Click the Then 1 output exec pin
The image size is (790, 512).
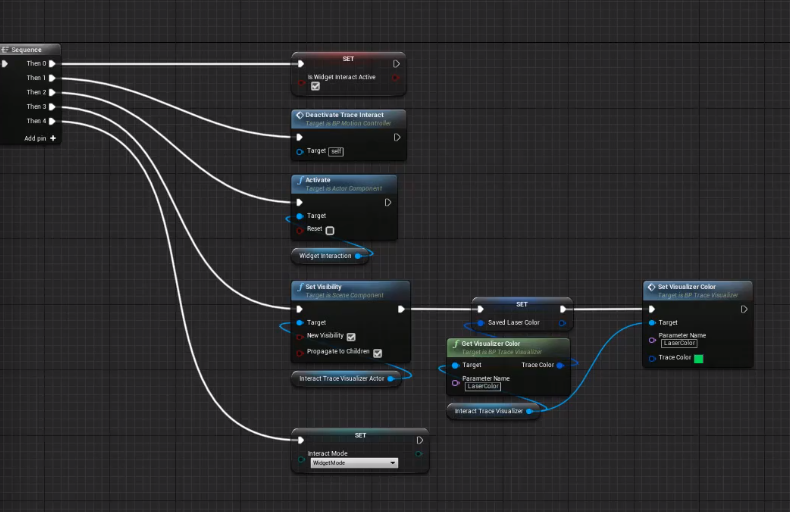(52, 78)
